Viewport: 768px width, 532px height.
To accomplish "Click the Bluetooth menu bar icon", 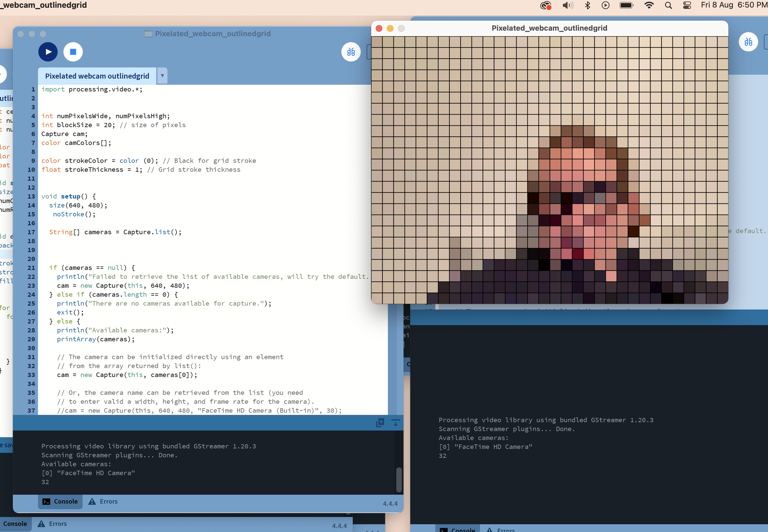I will tap(587, 5).
